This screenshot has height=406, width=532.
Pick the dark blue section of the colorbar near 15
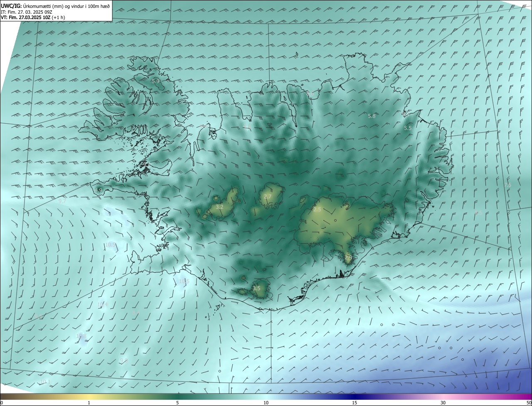[x=355, y=396]
